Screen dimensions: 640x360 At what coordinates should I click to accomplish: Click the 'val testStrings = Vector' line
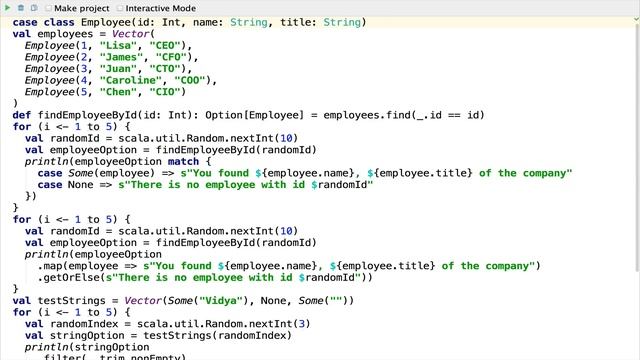pyautogui.click(x=183, y=301)
